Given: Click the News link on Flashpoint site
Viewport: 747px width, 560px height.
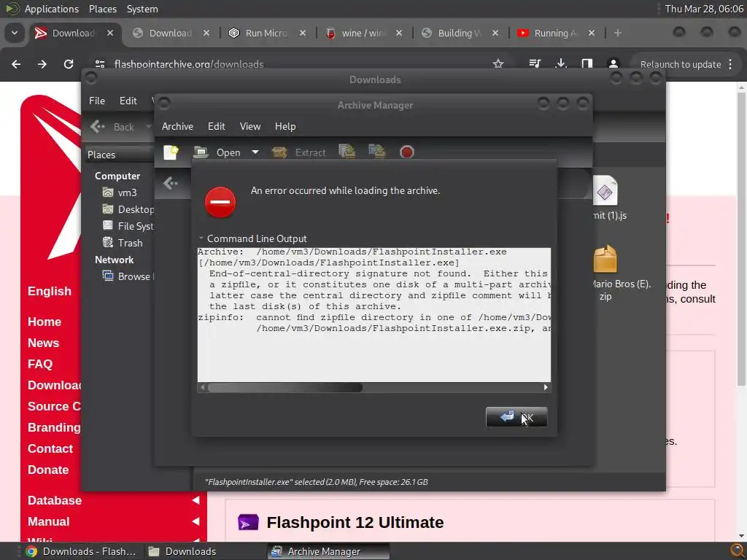Looking at the screenshot, I should [x=43, y=343].
